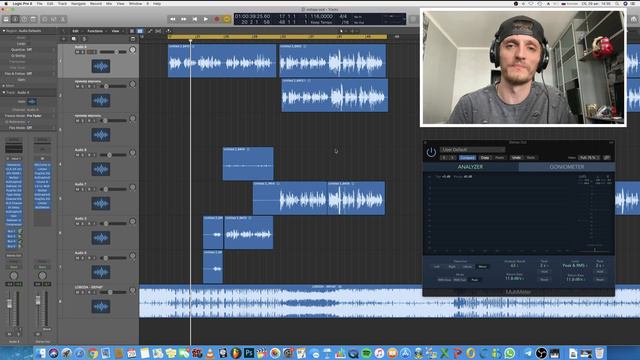Start playback with the Play button
This screenshot has height=360, width=640.
pyautogui.click(x=206, y=19)
